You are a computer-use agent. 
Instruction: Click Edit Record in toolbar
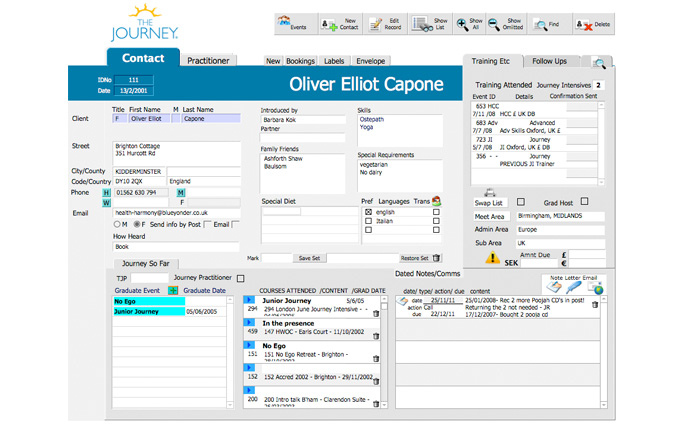pos(385,24)
